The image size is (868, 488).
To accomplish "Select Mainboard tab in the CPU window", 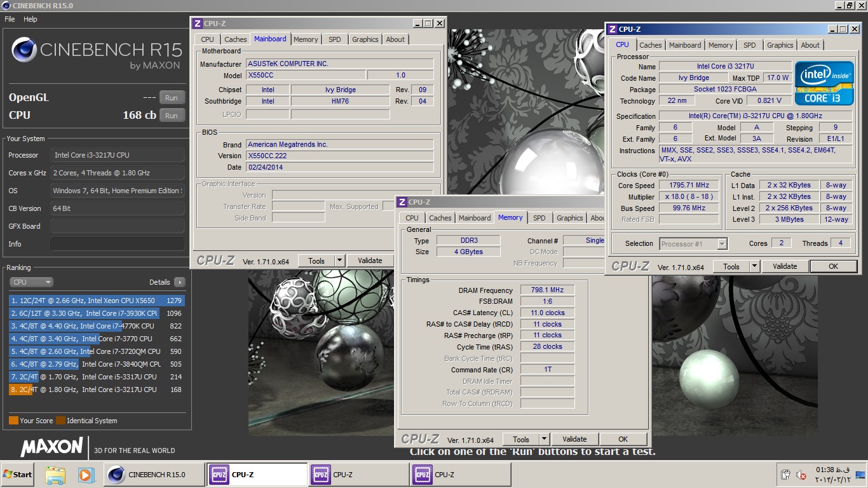I will [x=685, y=45].
